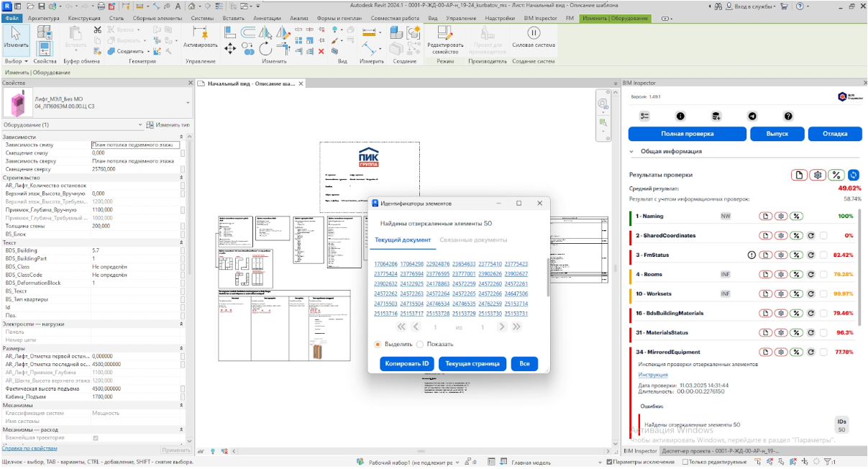Tick the checkbox on the FmStatus row
Viewport: 868px width, 469px height.
(824, 255)
